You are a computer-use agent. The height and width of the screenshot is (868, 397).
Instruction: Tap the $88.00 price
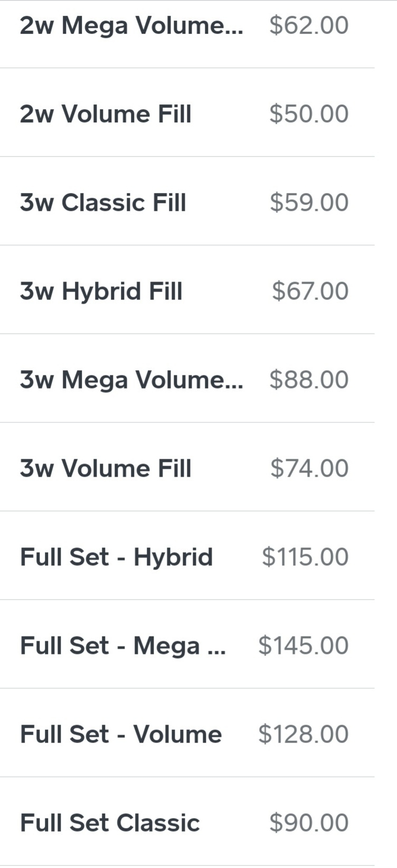(309, 380)
